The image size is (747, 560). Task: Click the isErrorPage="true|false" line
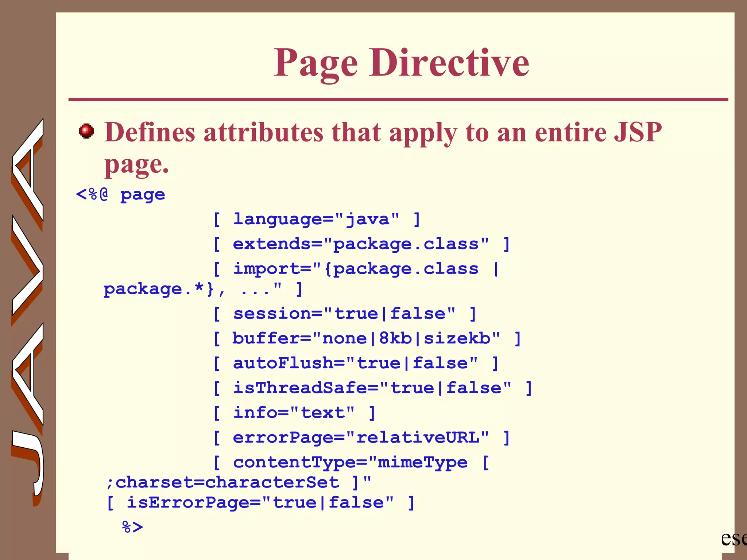tap(261, 503)
